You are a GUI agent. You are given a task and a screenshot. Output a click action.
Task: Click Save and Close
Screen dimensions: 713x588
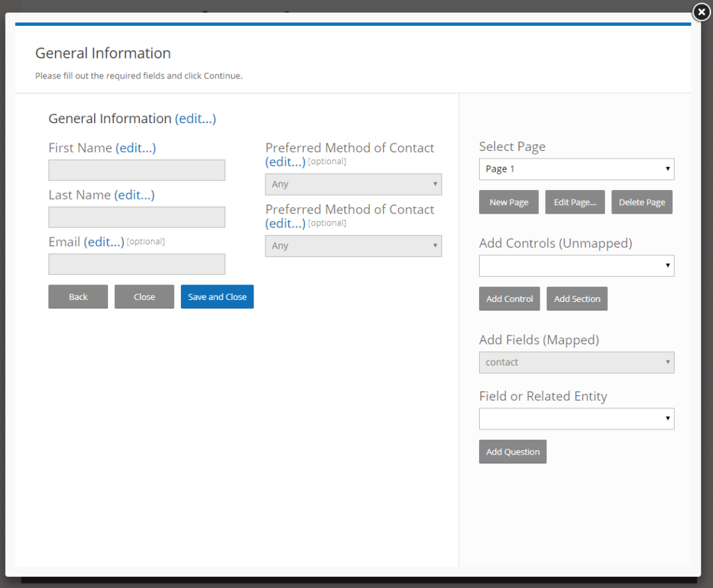pyautogui.click(x=217, y=296)
